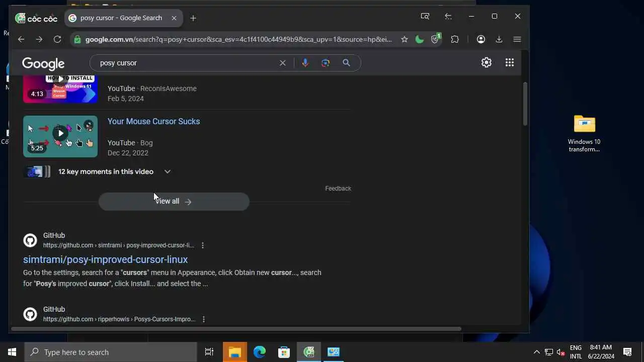Open Google quick settings gear

tap(486, 62)
